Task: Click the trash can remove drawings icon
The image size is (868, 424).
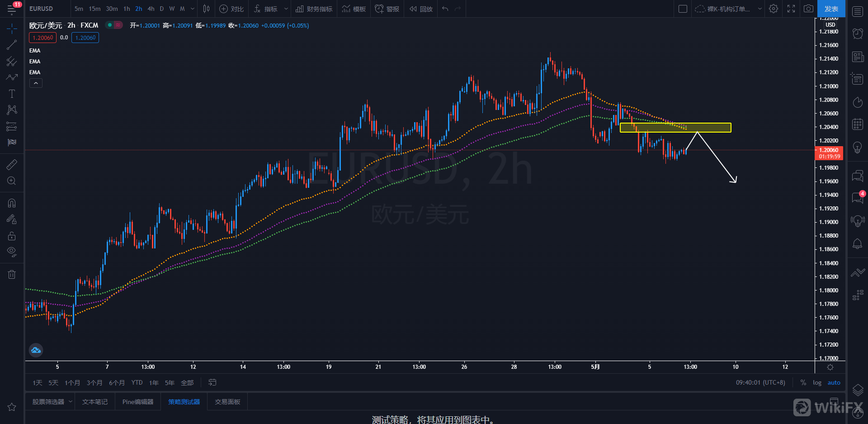Action: coord(12,274)
